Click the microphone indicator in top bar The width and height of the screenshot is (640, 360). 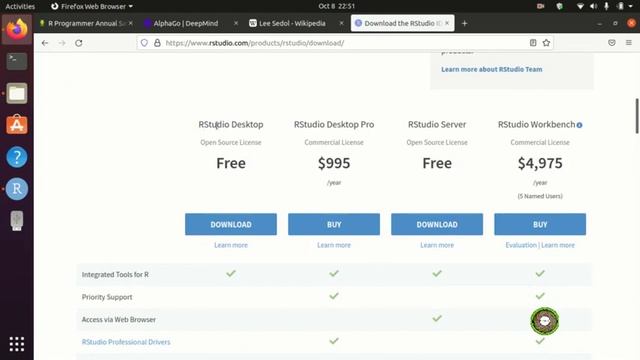pos(607,6)
